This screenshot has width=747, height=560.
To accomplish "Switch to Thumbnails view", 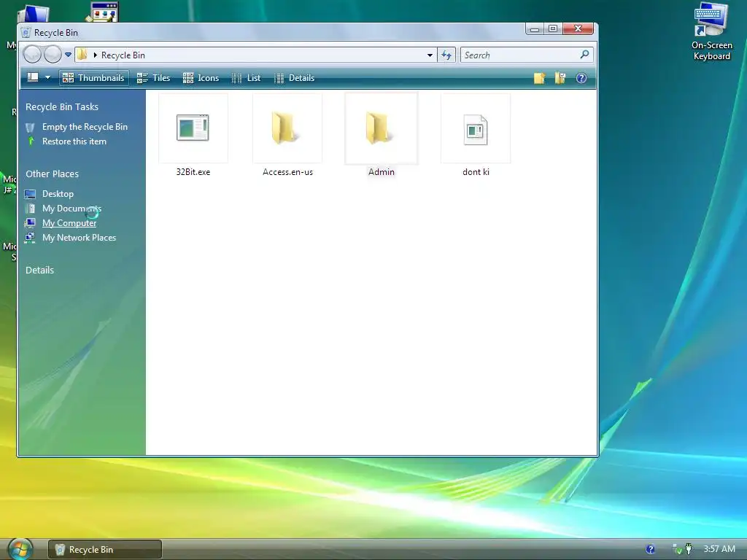I will tap(94, 77).
